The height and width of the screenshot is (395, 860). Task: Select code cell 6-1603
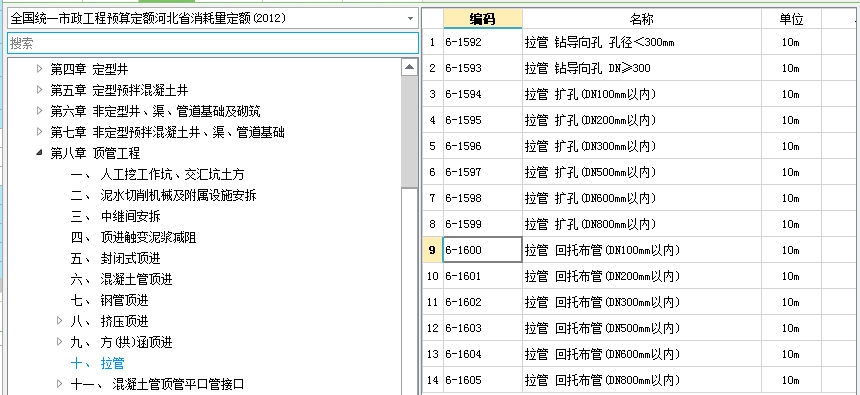pos(483,328)
